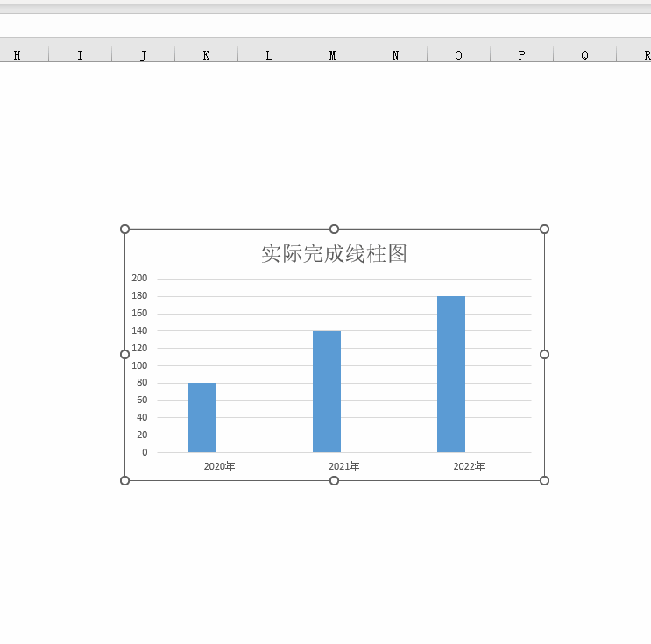Select column header N
This screenshot has width=651, height=644.
(396, 55)
